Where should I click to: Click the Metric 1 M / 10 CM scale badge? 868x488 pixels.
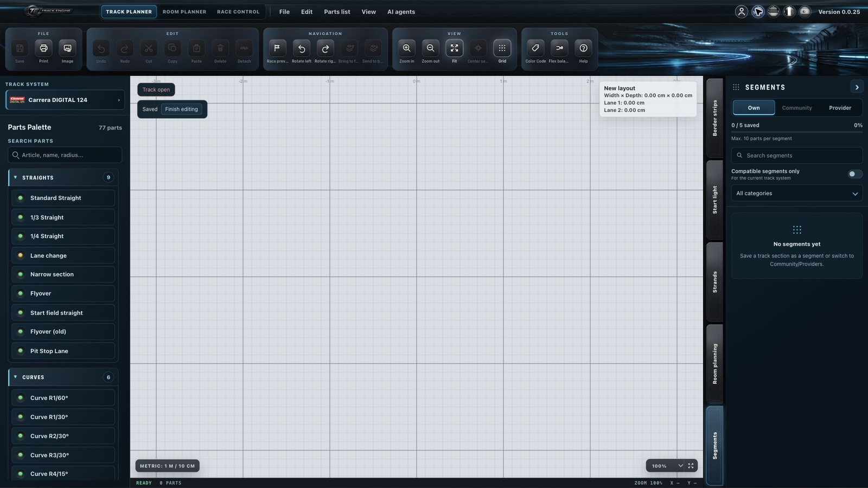167,466
